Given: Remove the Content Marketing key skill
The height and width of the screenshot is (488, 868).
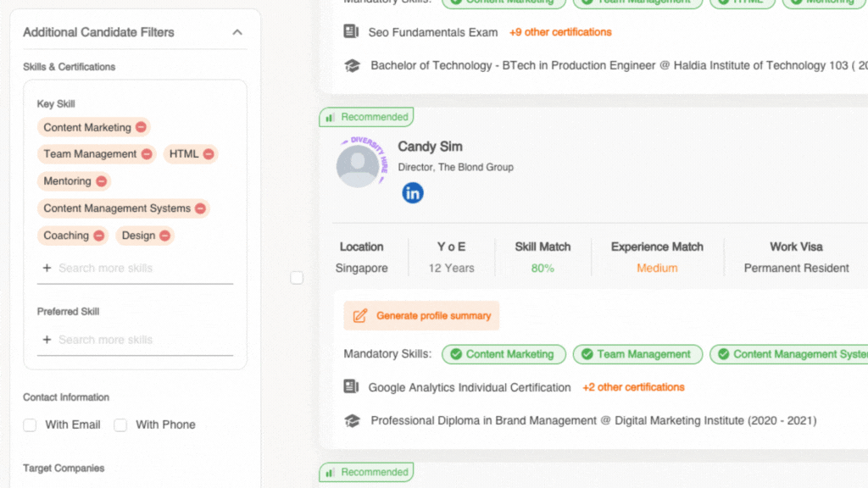Looking at the screenshot, I should click(x=141, y=127).
